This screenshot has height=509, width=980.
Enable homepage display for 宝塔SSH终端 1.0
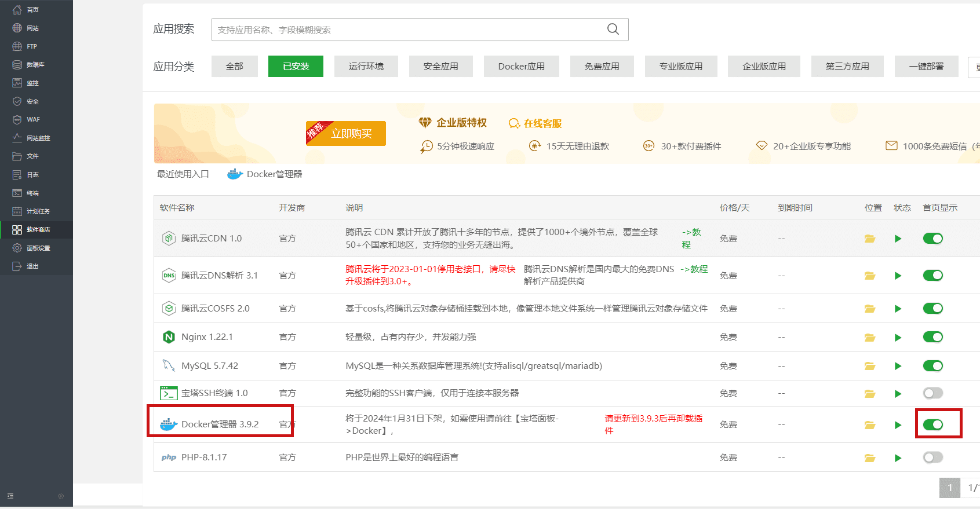coord(932,394)
